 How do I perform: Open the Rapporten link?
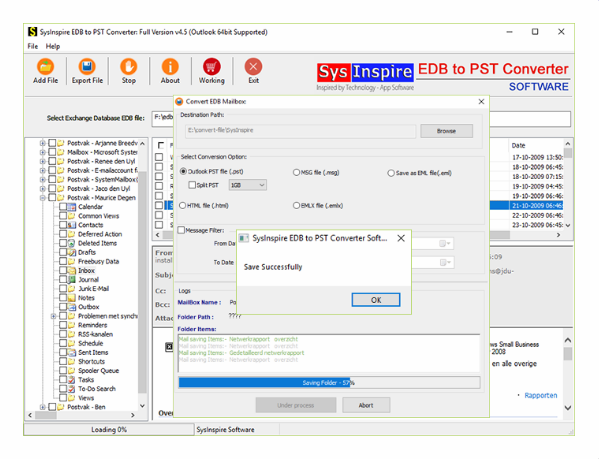pos(541,395)
